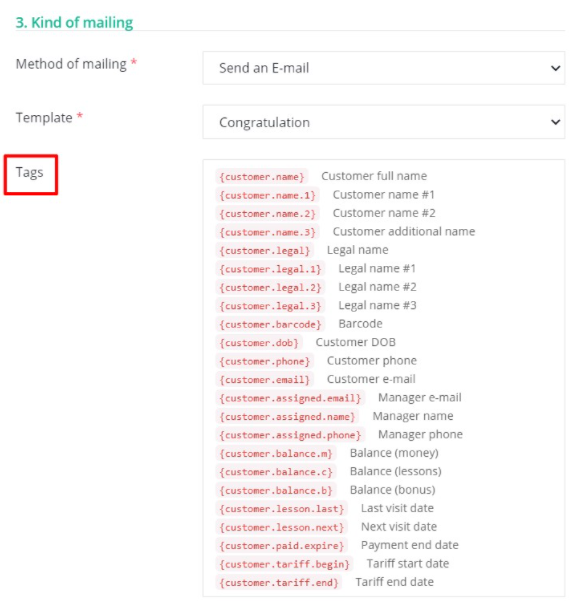Choose the {customer.legal} tag
The image size is (581, 608).
coord(265,250)
